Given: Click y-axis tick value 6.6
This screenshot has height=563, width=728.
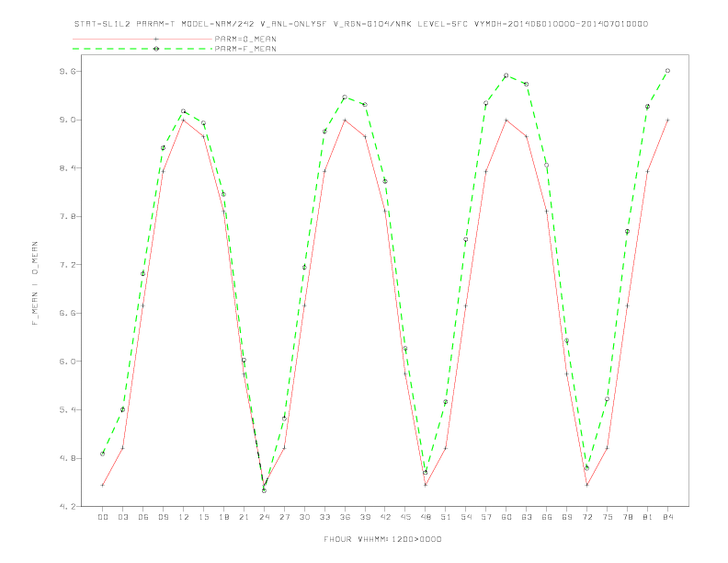Looking at the screenshot, I should click(x=67, y=313).
